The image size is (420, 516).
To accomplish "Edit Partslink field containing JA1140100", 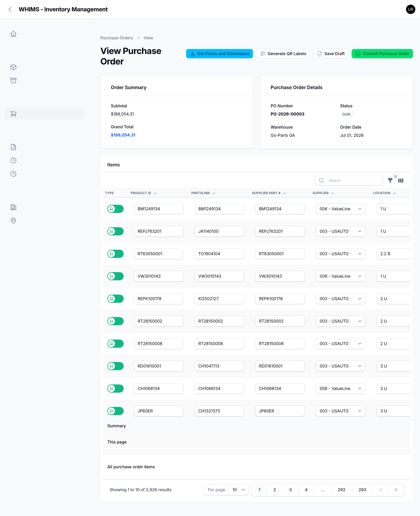I will (x=219, y=231).
